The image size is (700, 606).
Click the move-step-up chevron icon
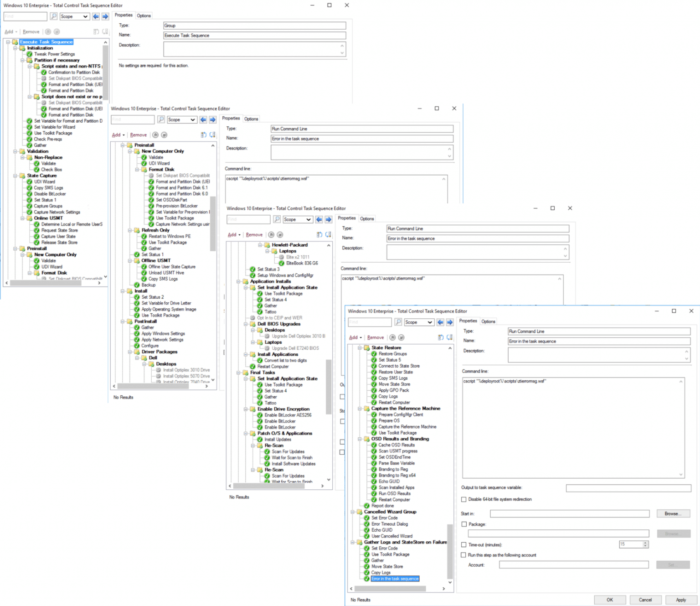(x=393, y=337)
